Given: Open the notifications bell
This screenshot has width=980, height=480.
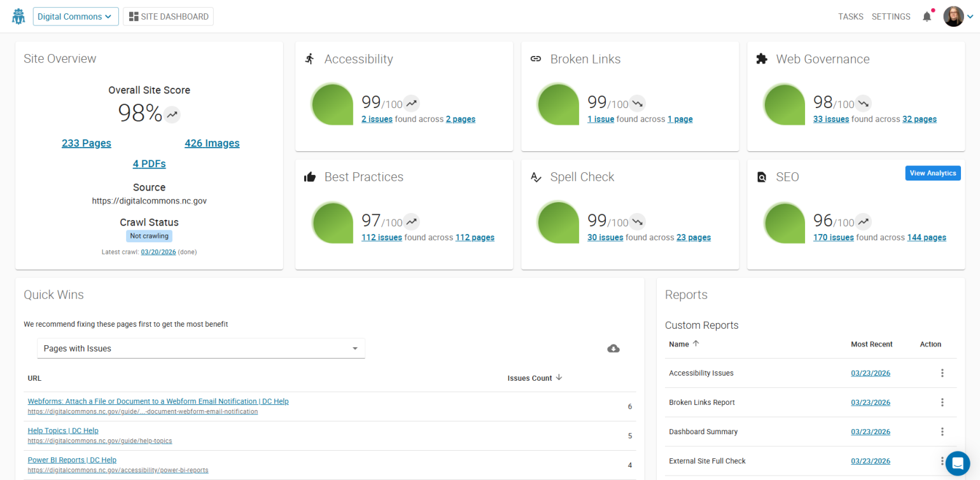Looking at the screenshot, I should coord(927,17).
